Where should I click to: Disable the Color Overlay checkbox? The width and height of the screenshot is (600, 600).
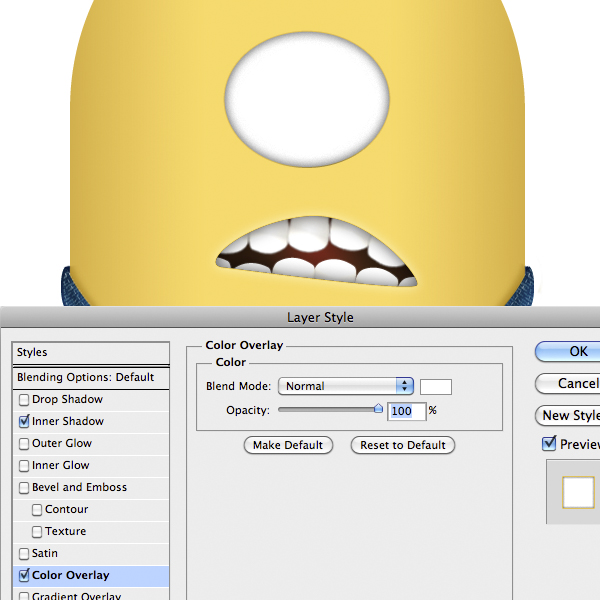[24, 576]
